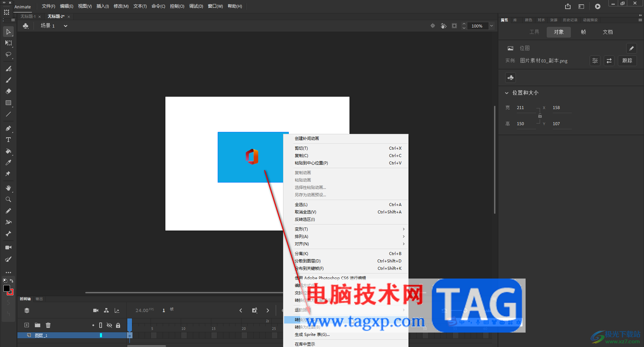This screenshot has width=644, height=347.
Task: Add a new layer in timeline
Action: [27, 325]
